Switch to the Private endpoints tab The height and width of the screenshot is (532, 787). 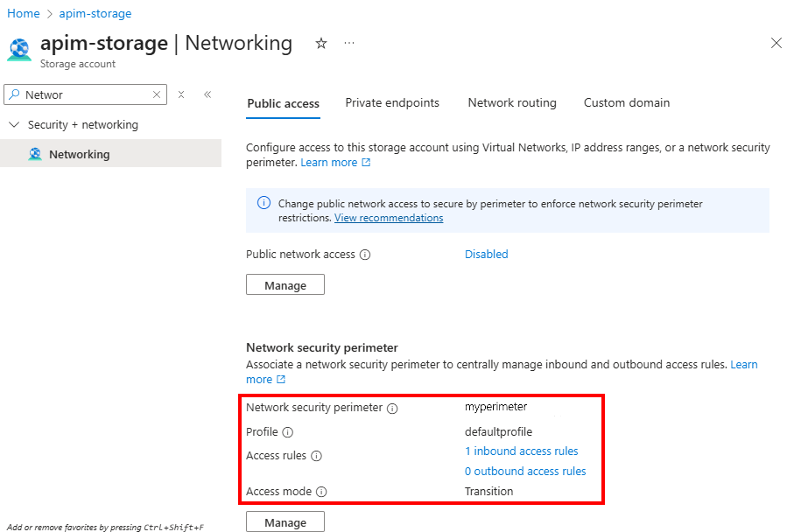tap(391, 102)
